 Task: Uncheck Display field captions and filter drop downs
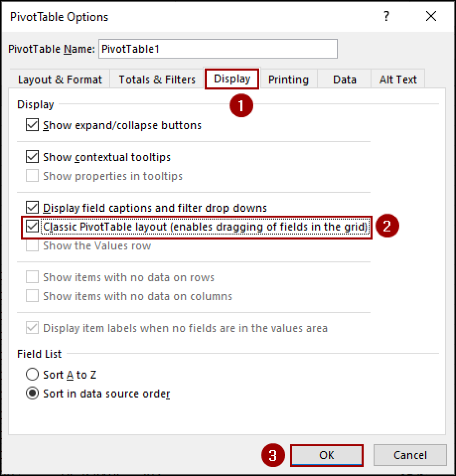tap(31, 207)
